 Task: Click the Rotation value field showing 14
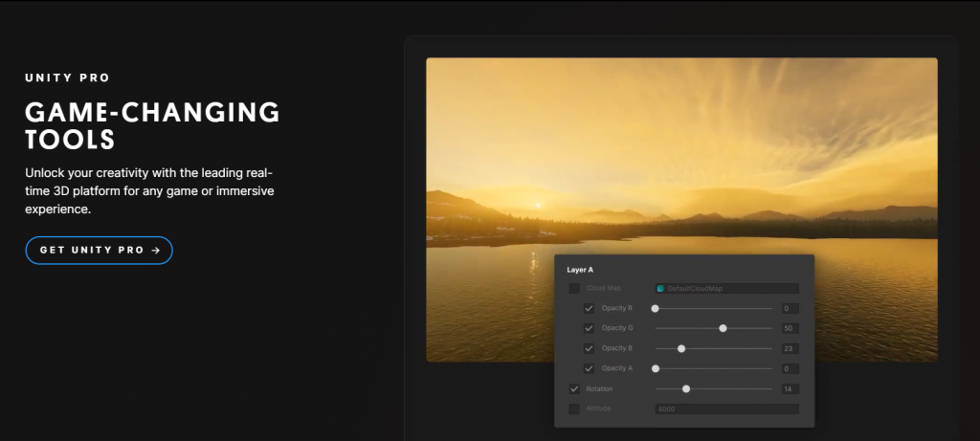click(790, 388)
